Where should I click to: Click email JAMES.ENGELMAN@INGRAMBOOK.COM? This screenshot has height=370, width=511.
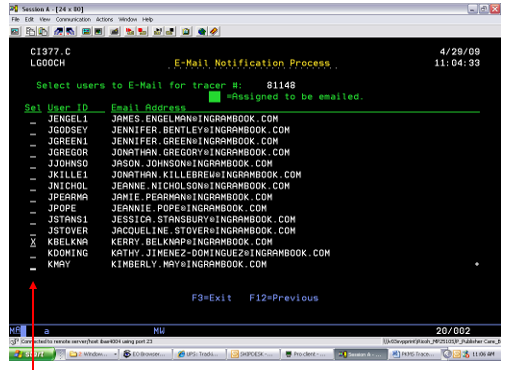click(195, 119)
